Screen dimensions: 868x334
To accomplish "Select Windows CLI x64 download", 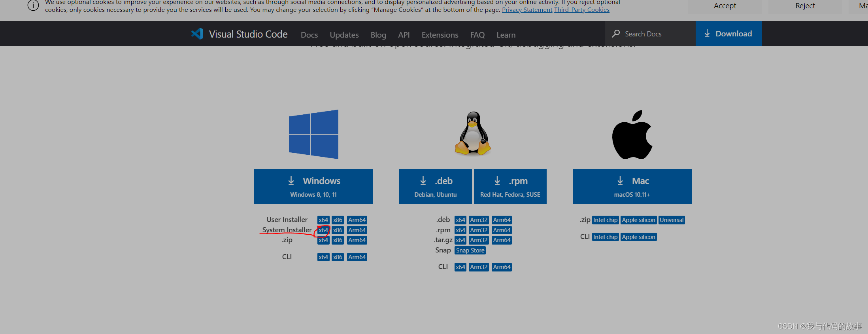I will 323,257.
